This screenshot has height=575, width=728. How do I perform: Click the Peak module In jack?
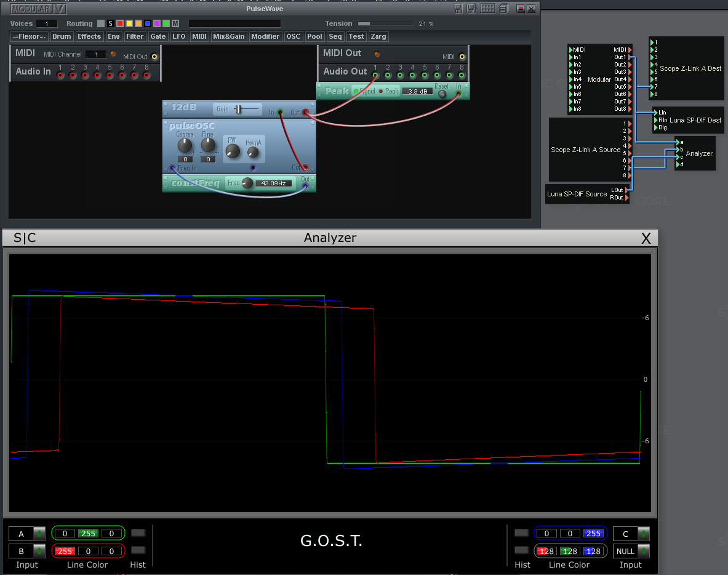coord(458,94)
